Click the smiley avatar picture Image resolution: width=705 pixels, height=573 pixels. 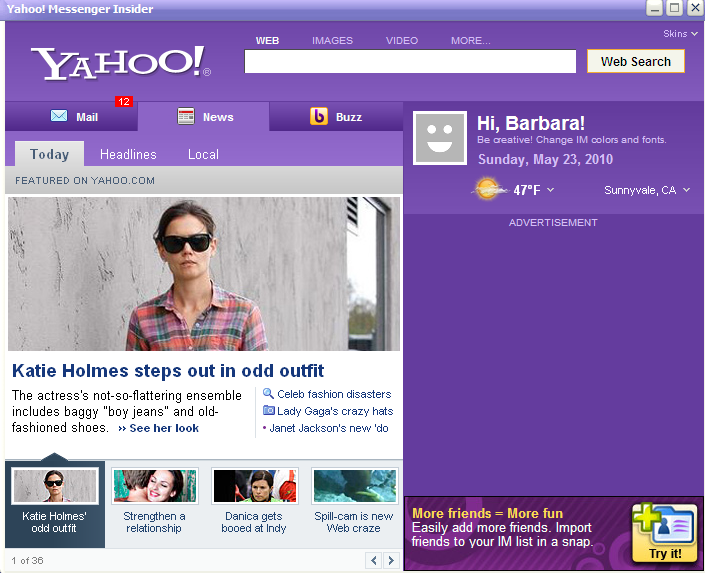tap(440, 138)
